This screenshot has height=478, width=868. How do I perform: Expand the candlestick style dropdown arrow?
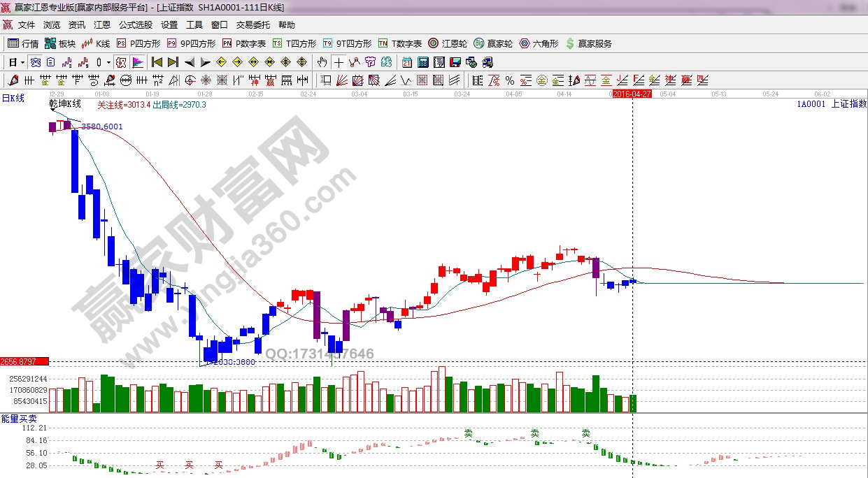[x=108, y=62]
